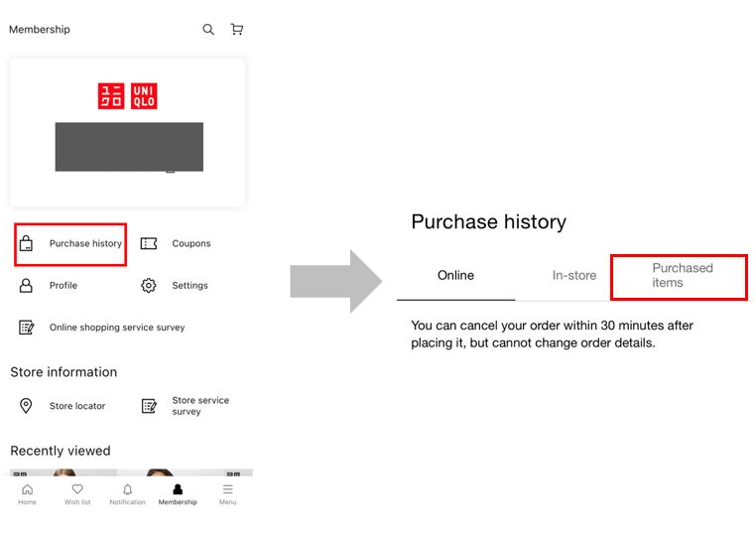Click the Membership page title

point(40,30)
